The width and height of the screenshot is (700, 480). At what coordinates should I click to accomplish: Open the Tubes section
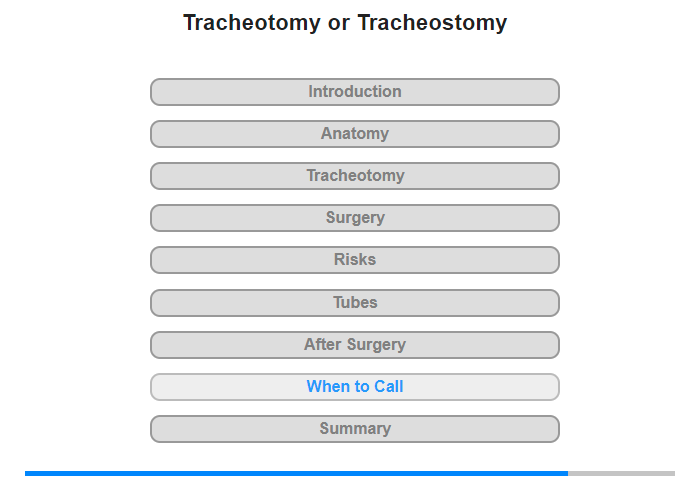(355, 303)
